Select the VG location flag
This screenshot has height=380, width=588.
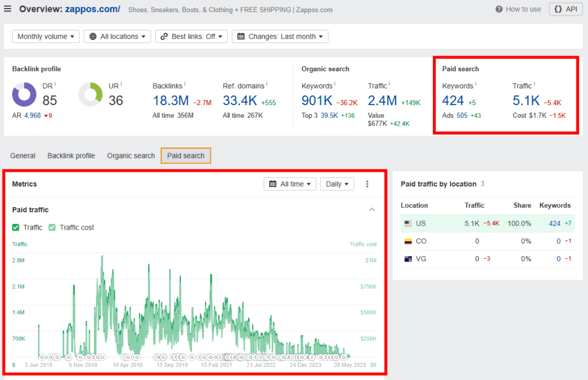coord(408,259)
